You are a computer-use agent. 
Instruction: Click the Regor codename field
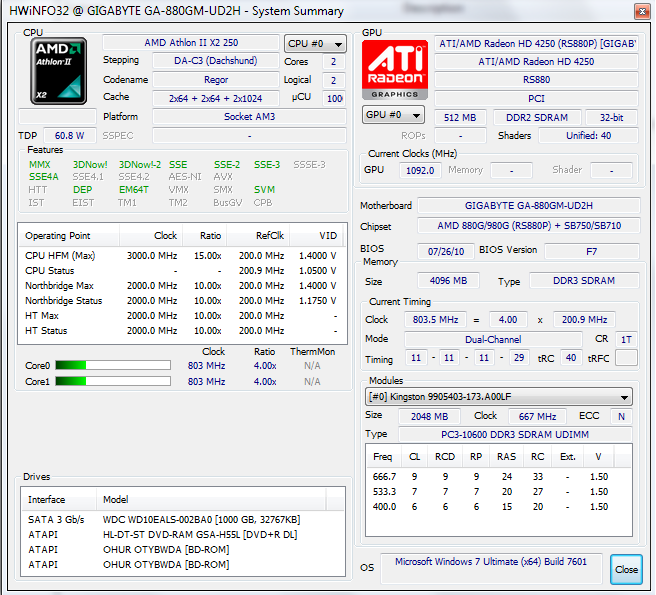(x=215, y=80)
